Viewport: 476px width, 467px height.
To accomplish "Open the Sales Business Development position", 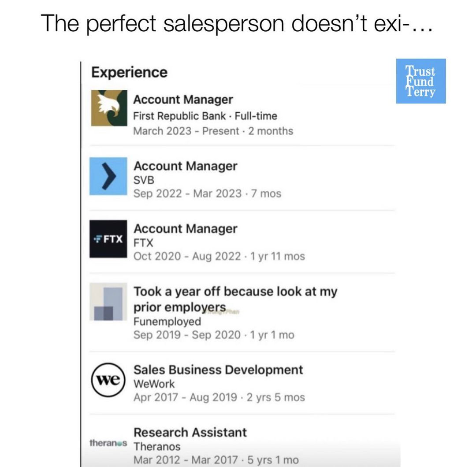I will coord(218,370).
